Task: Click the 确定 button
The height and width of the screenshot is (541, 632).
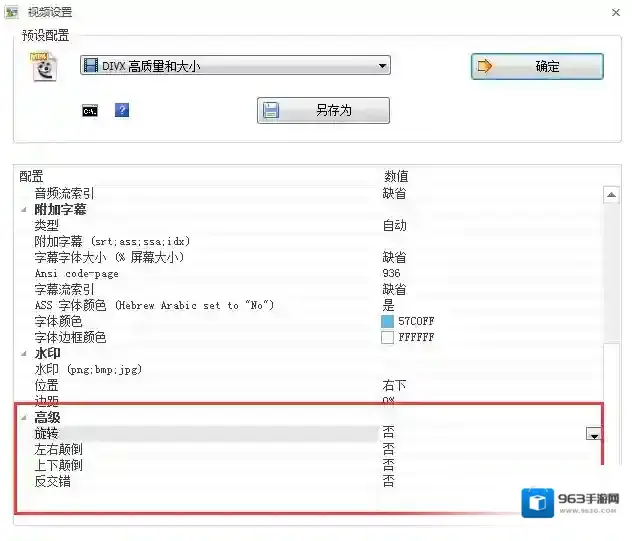Action: click(537, 67)
